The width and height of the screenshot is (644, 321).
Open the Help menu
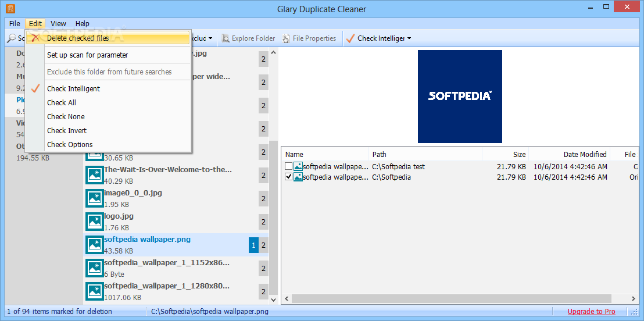pyautogui.click(x=82, y=23)
